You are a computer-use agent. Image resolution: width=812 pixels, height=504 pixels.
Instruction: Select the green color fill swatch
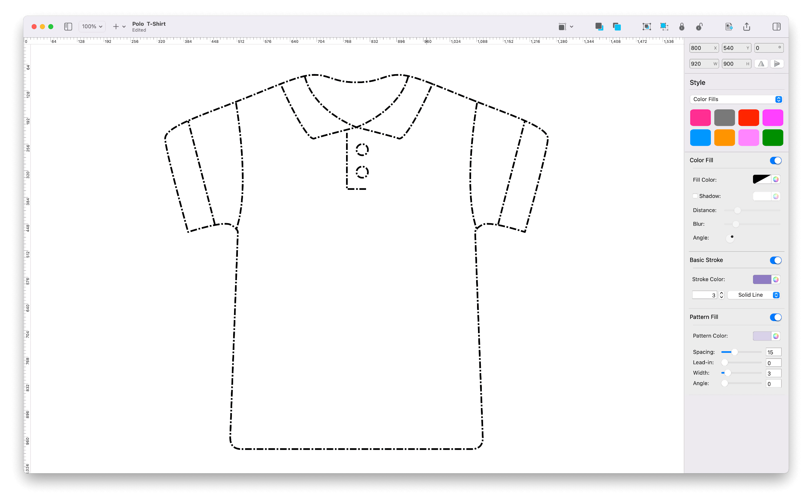(x=773, y=138)
